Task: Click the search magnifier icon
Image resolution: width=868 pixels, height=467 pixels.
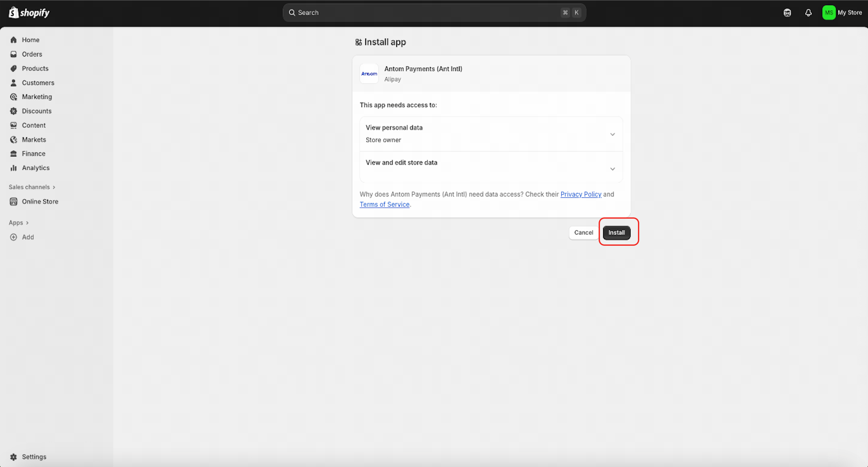Action: 292,13
